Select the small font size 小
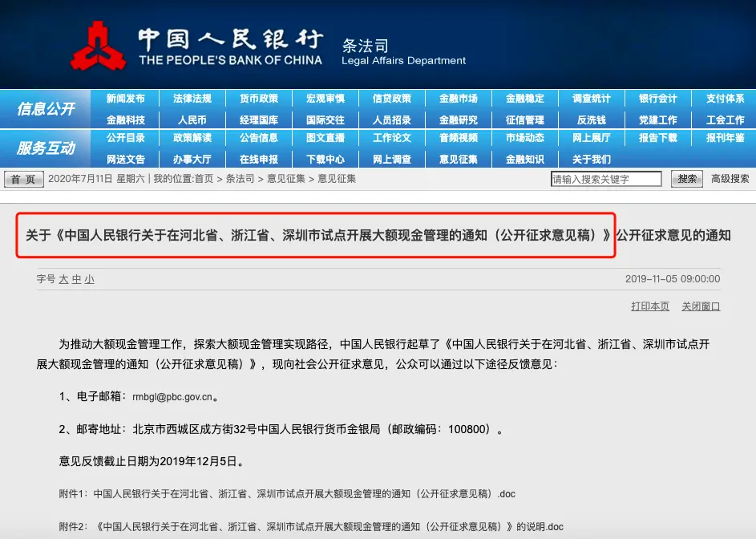 (89, 279)
